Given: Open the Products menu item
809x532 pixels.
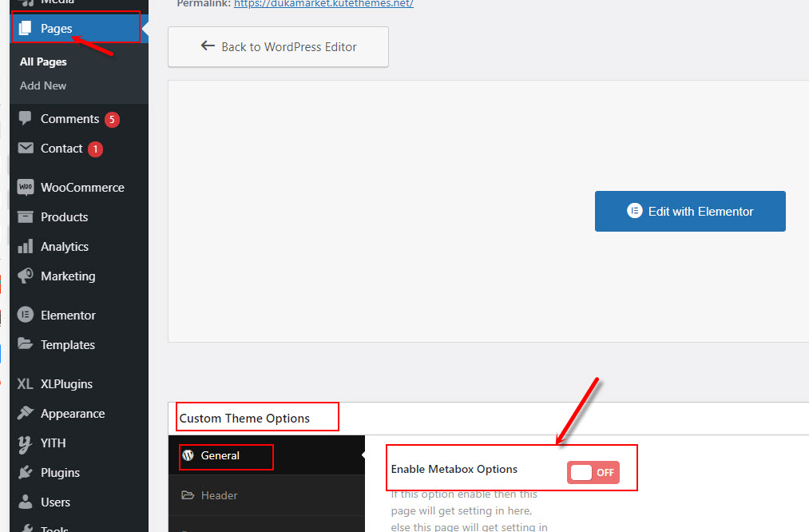Looking at the screenshot, I should point(79,216).
